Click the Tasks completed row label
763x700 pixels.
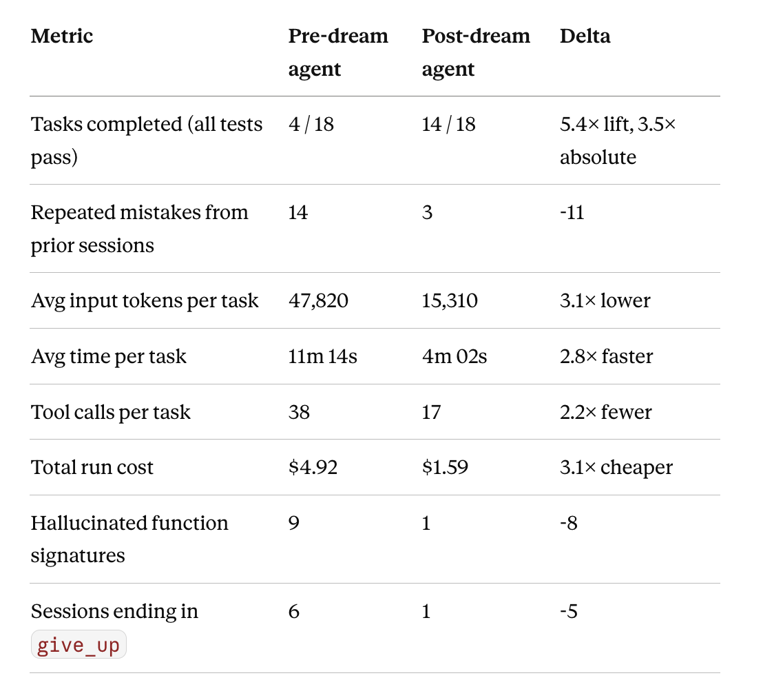click(147, 141)
